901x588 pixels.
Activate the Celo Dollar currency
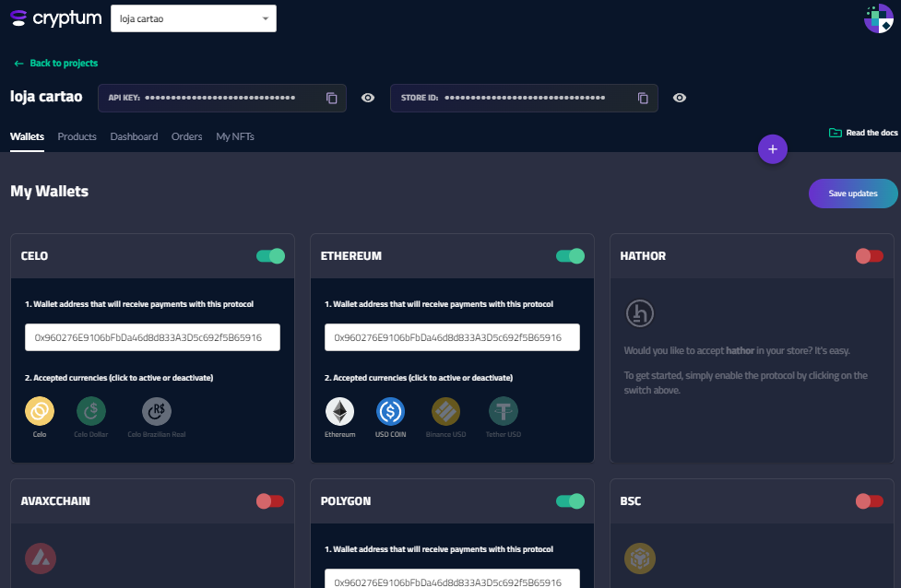click(91, 411)
